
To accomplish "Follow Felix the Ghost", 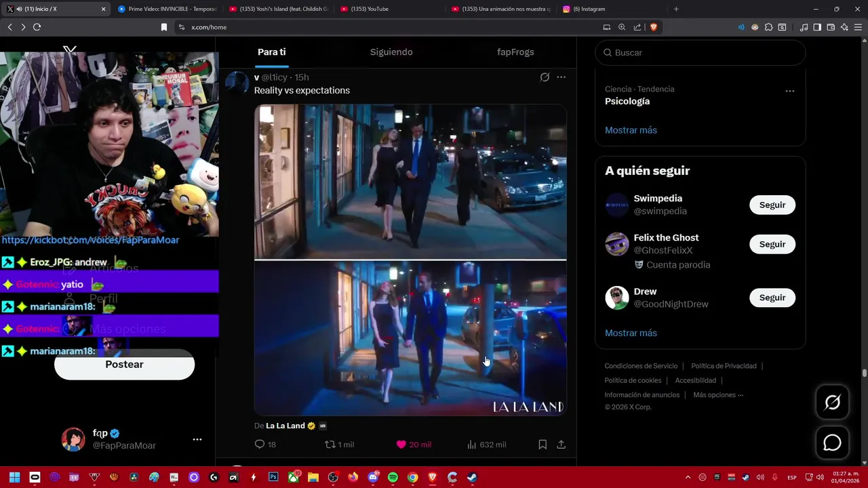I will pyautogui.click(x=772, y=244).
